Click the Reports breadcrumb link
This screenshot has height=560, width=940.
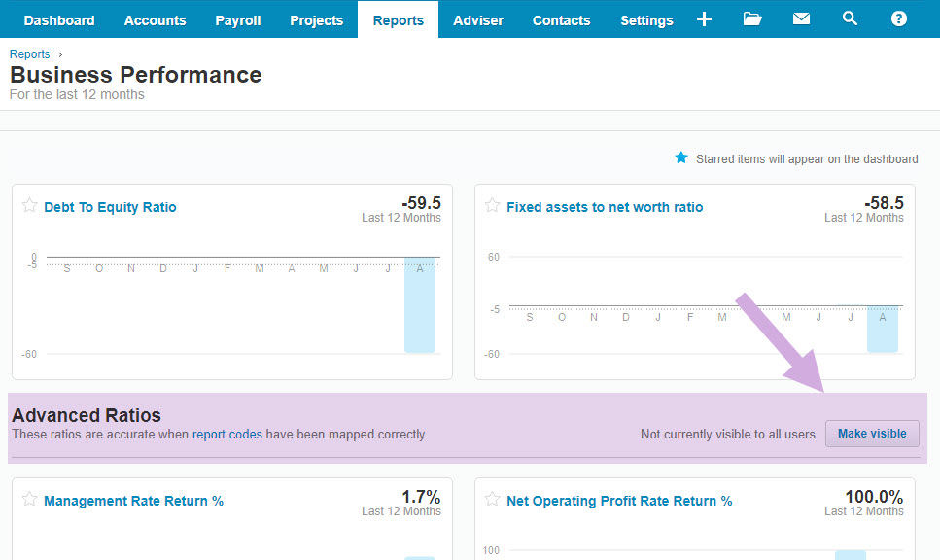click(29, 54)
